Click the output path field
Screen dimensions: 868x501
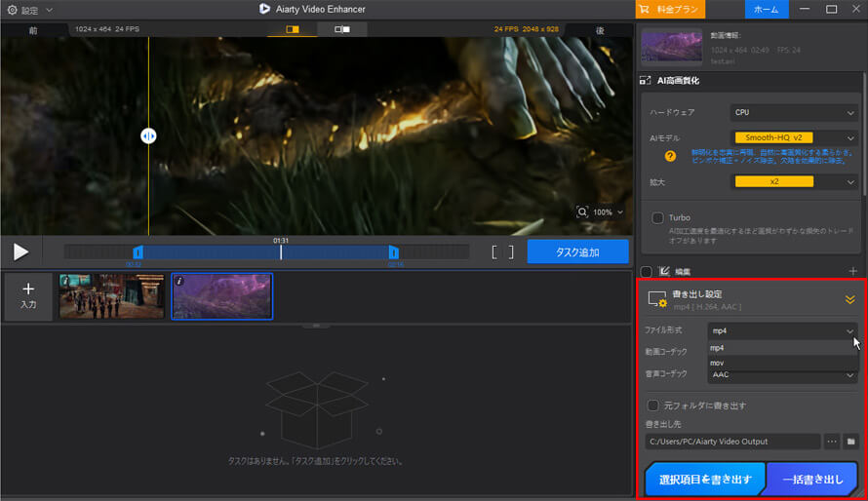pos(732,442)
